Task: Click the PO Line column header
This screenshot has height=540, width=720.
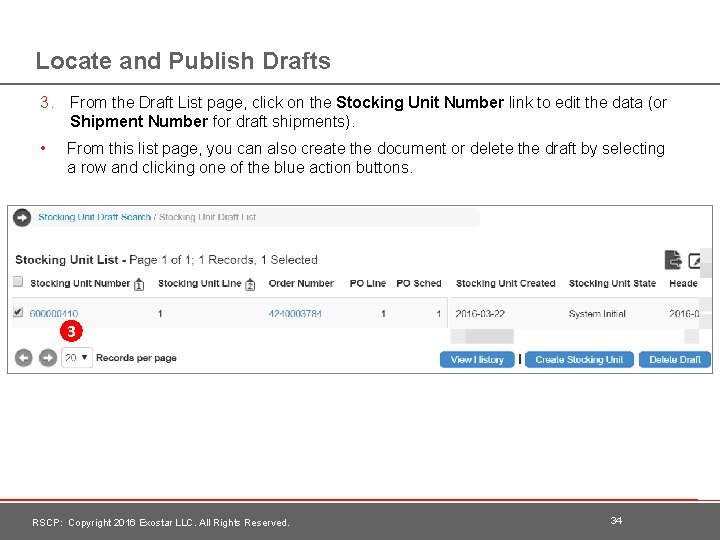Action: [x=367, y=283]
